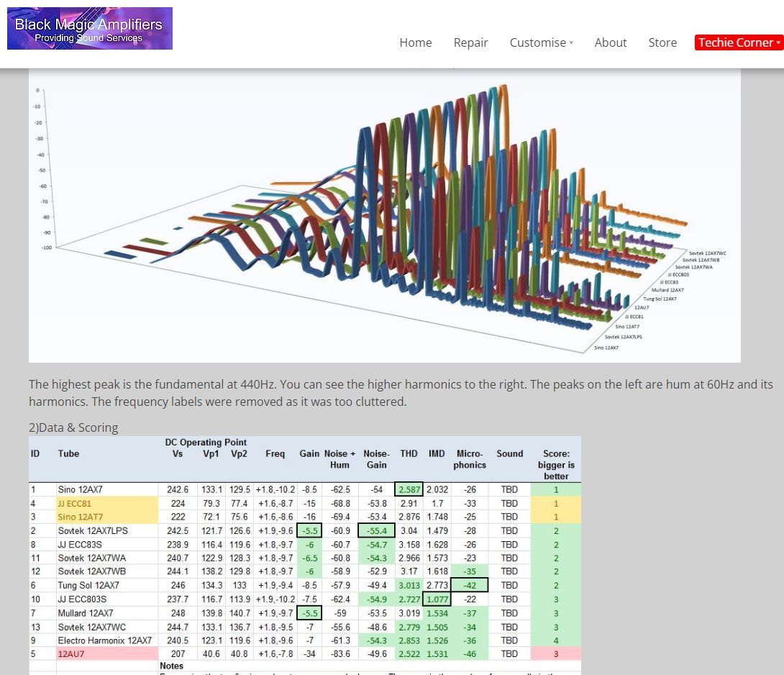
Task: Expand the Customise dropdown menu
Action: click(541, 42)
